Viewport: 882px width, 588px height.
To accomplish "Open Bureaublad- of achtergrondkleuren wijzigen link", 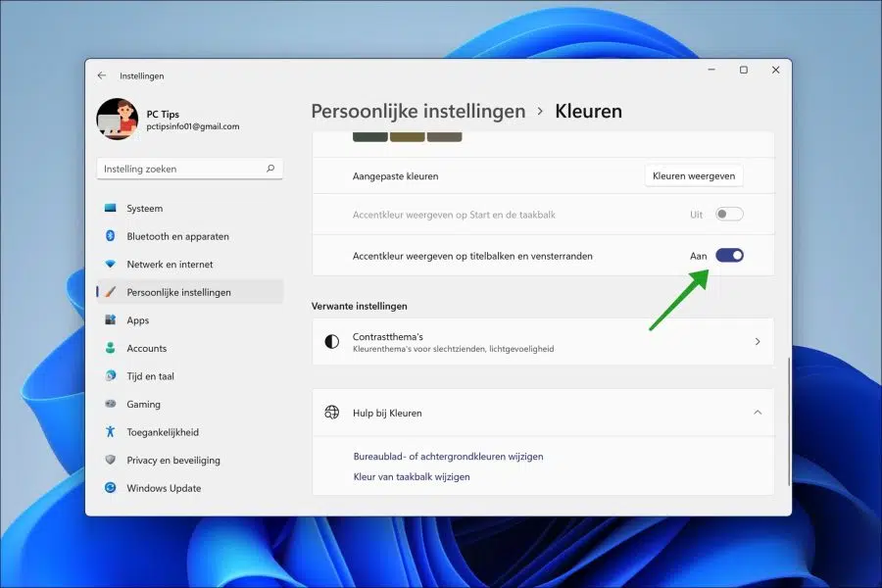I will click(448, 457).
